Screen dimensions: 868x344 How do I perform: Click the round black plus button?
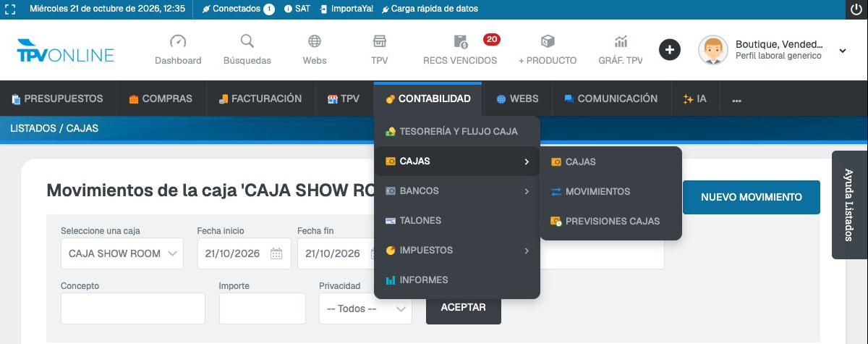click(670, 50)
